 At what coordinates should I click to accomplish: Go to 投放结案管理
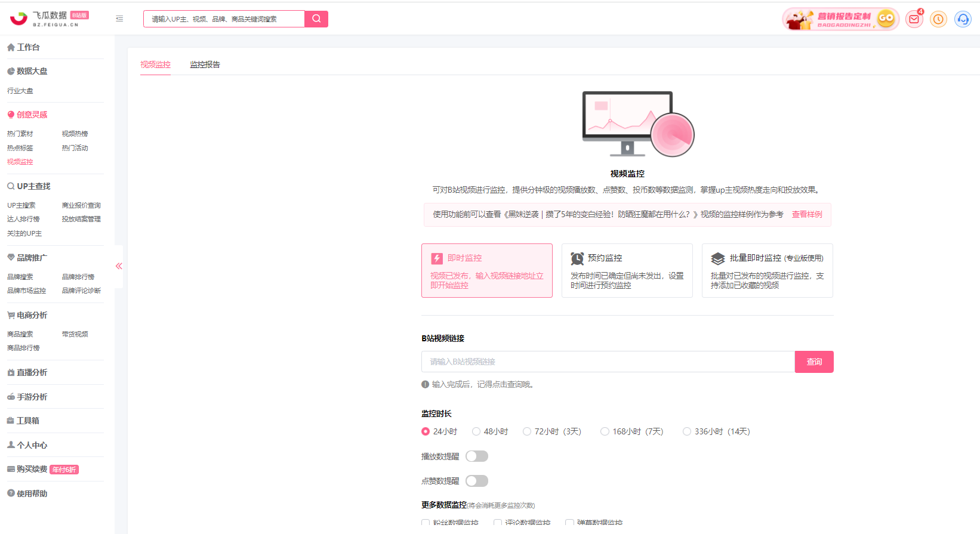pos(81,219)
